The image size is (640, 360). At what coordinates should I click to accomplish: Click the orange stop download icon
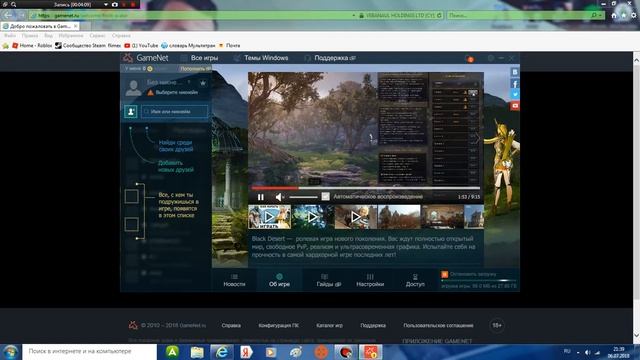pos(444,274)
